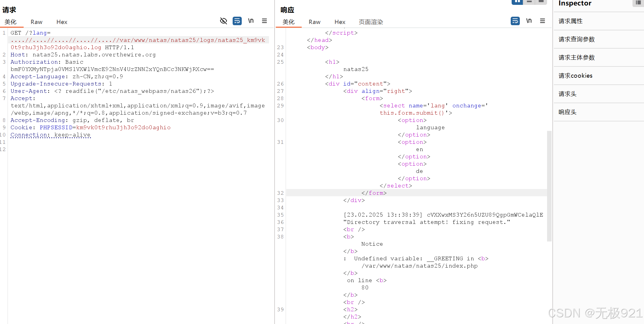Click the div id="content" response line

[358, 84]
